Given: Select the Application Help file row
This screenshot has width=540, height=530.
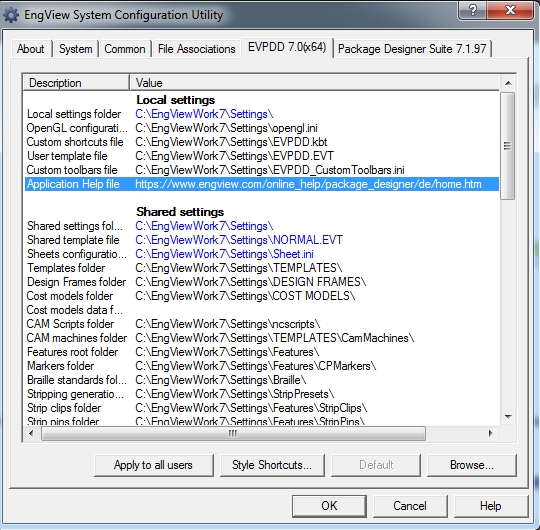Looking at the screenshot, I should [x=261, y=184].
